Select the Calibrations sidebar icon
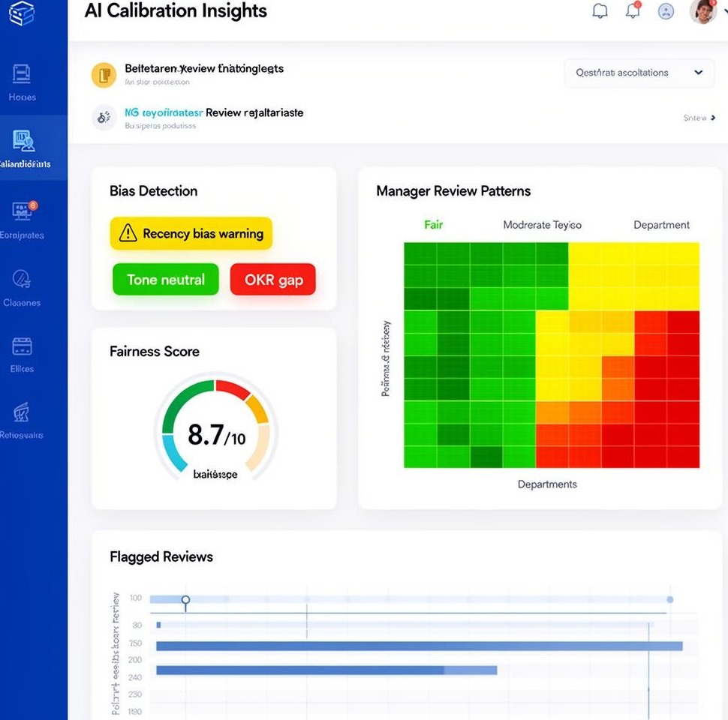Viewport: 728px width, 720px height. coord(23,140)
